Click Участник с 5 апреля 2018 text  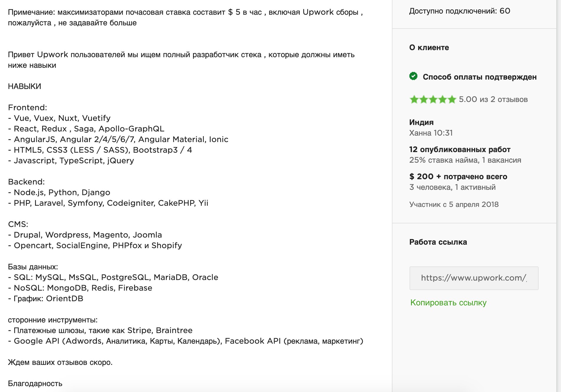point(454,204)
